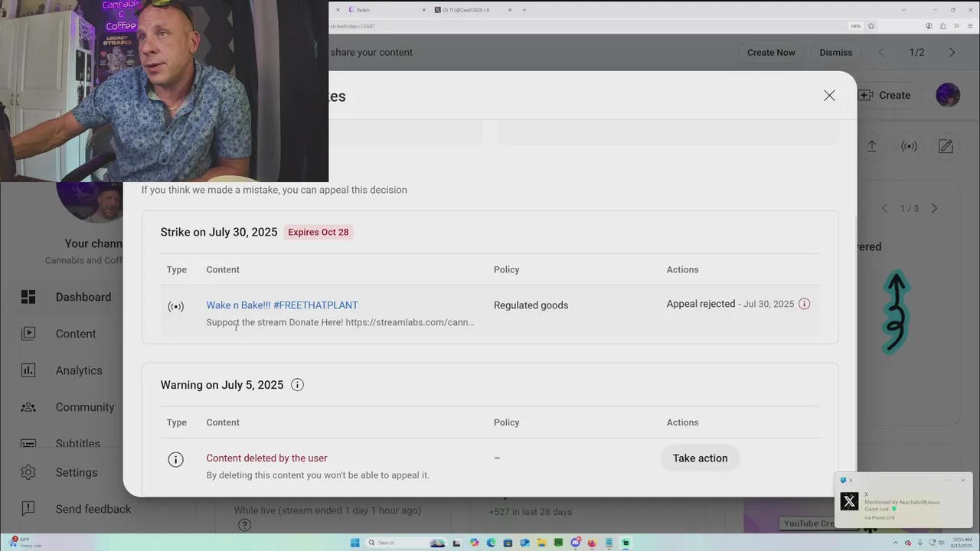This screenshot has width=980, height=551.
Task: Open the Firefox extensions puzzle icon
Action: [x=942, y=26]
